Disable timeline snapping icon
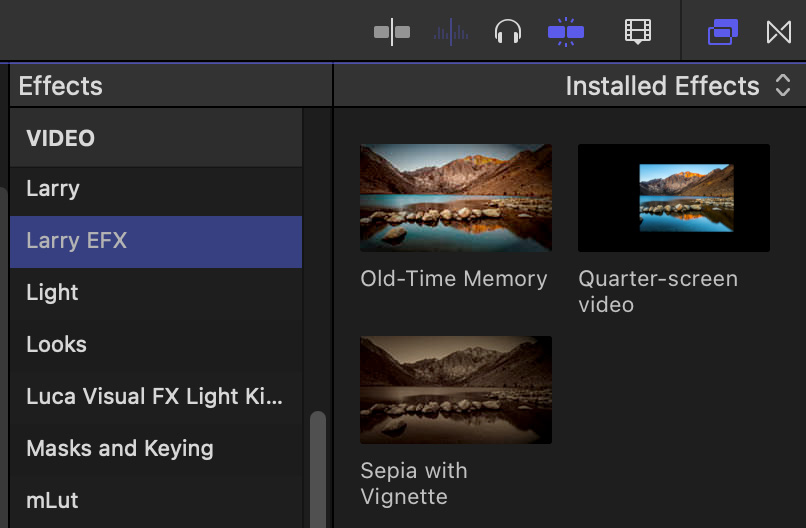Image resolution: width=806 pixels, height=528 pixels. point(566,32)
